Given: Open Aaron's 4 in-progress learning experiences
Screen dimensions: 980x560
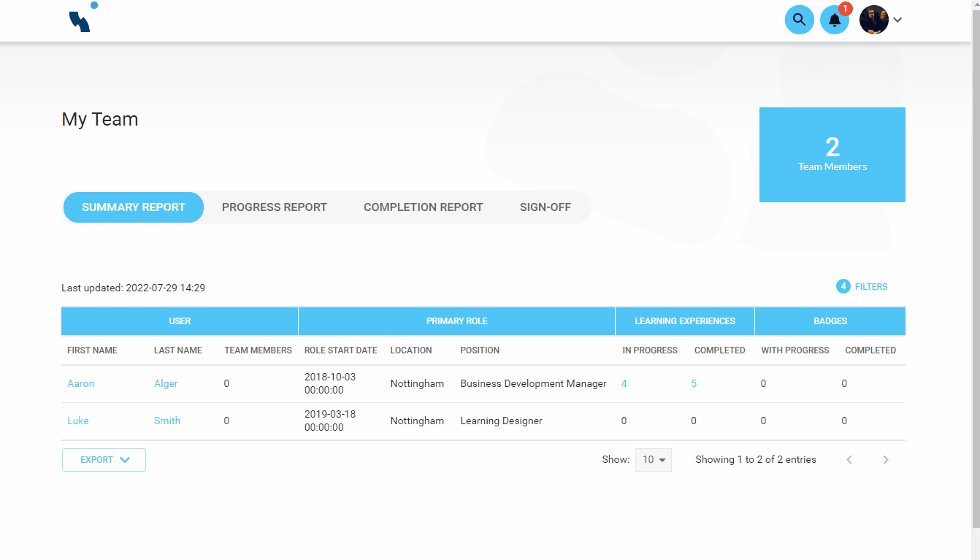Looking at the screenshot, I should click(624, 383).
